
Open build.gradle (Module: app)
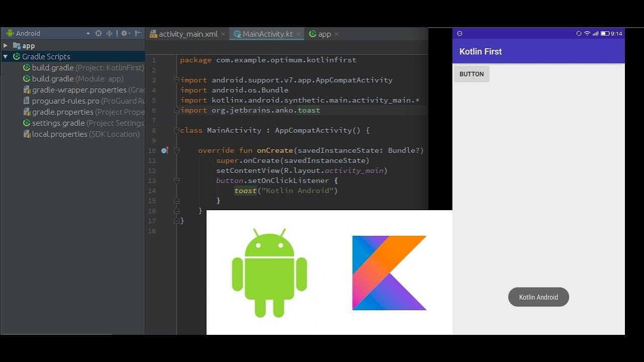(73, 79)
